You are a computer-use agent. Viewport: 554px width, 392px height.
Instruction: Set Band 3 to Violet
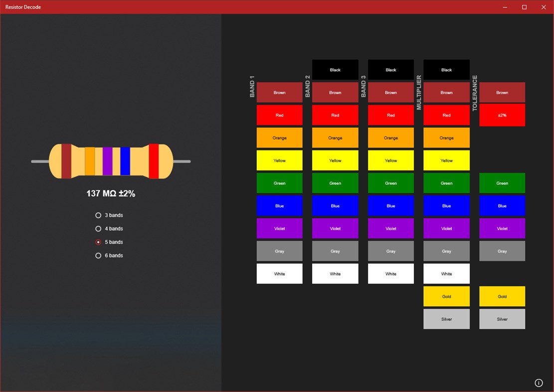pyautogui.click(x=390, y=228)
